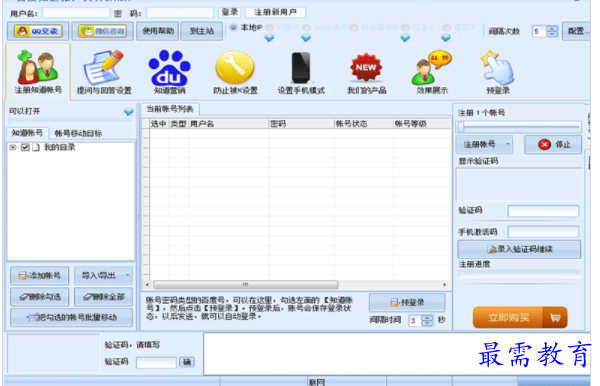Click the shopping cart on 立即购买
The width and height of the screenshot is (600, 386).
pos(555,317)
